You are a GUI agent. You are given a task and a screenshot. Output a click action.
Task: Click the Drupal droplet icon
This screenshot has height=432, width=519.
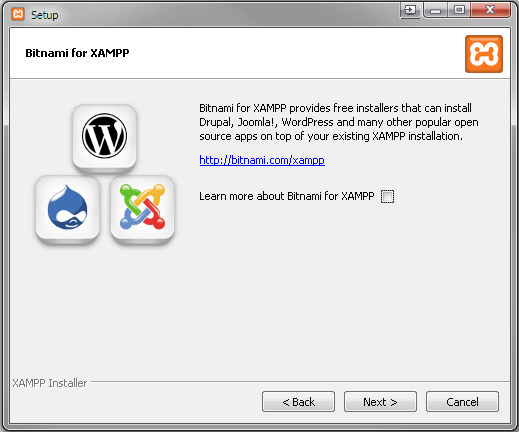[x=67, y=207]
